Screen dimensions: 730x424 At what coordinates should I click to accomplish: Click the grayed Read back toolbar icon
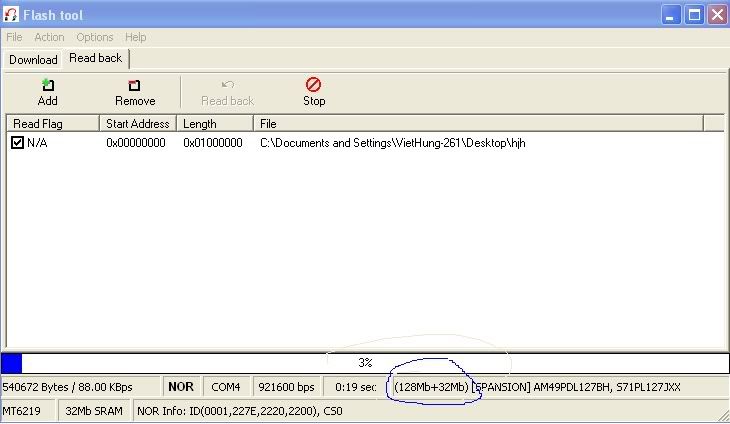tap(228, 85)
